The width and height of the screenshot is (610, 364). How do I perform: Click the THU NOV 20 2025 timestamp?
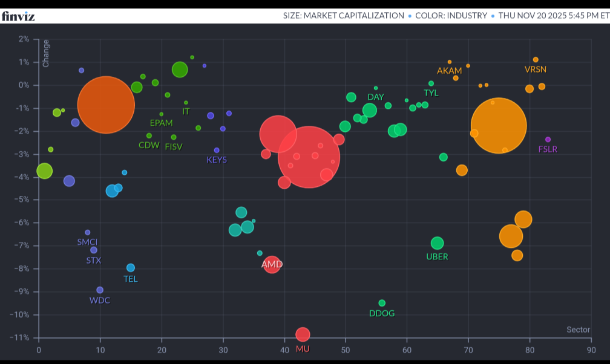554,16
